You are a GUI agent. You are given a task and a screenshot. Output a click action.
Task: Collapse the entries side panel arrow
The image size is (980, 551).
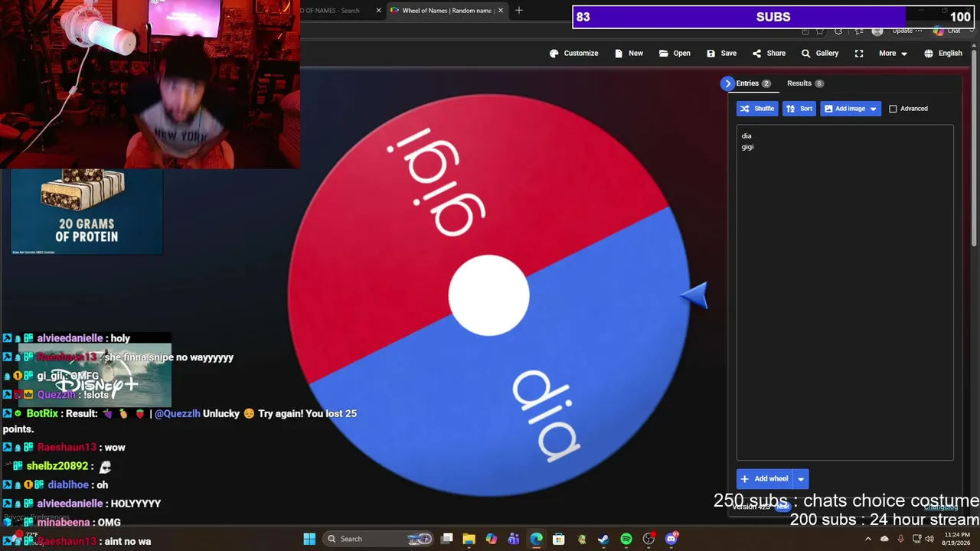coord(727,83)
